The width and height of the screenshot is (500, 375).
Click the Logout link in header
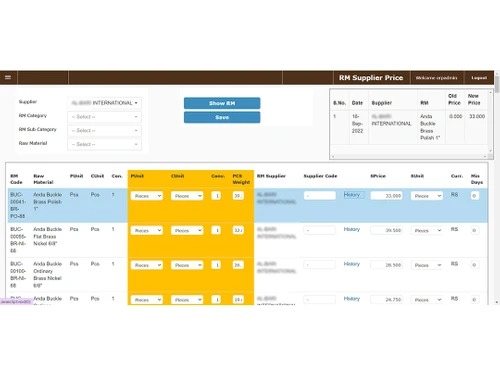(x=479, y=78)
